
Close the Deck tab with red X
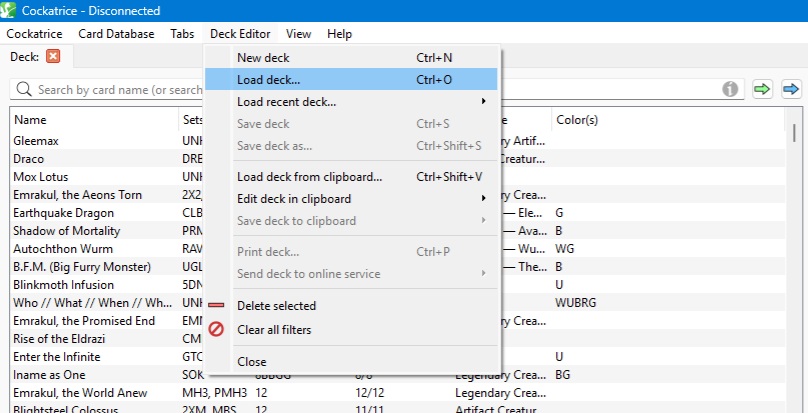[53, 57]
